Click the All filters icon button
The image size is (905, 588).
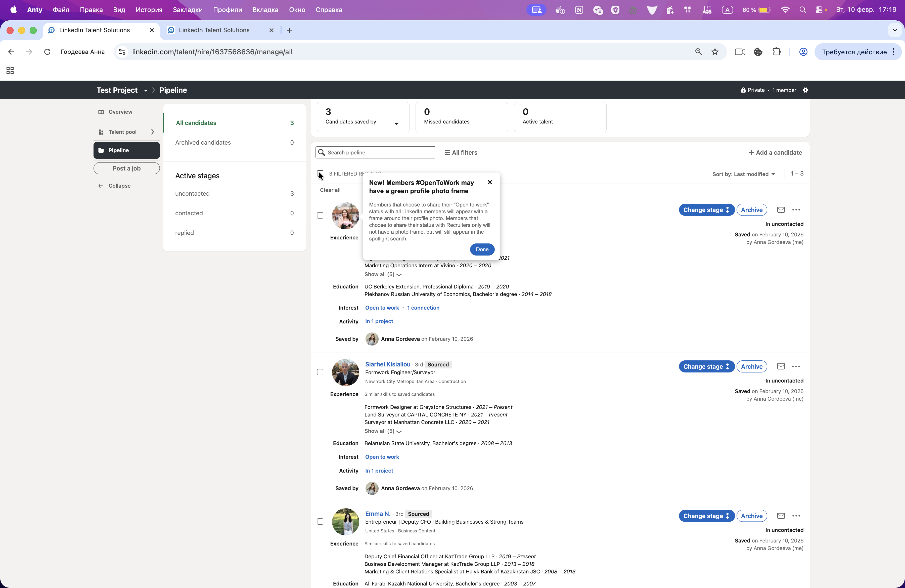(x=461, y=152)
